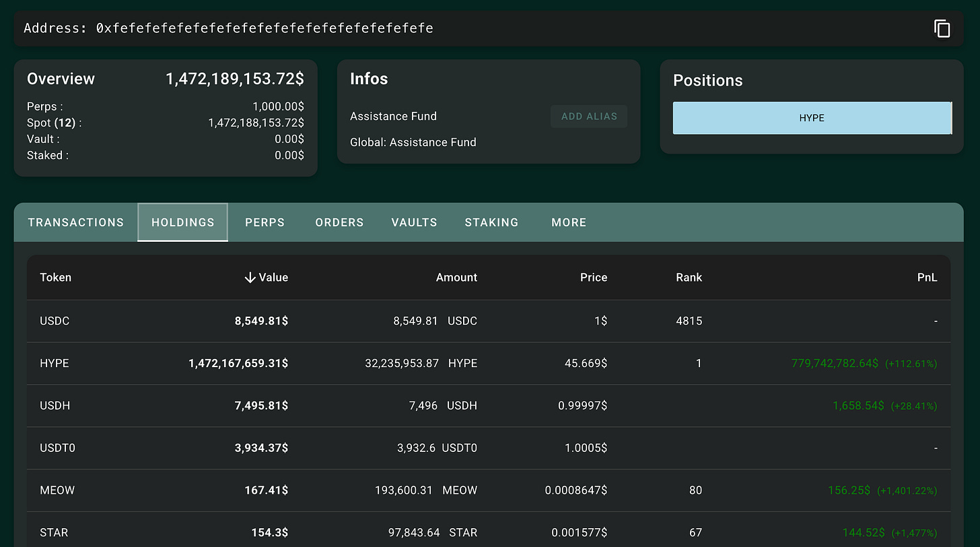Sort the table by Token column

56,278
